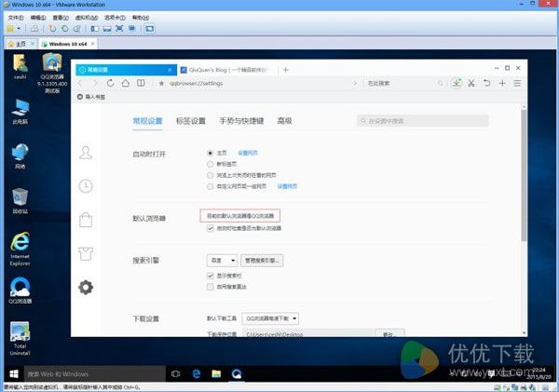Open the default download tool dropdown

pos(270,318)
